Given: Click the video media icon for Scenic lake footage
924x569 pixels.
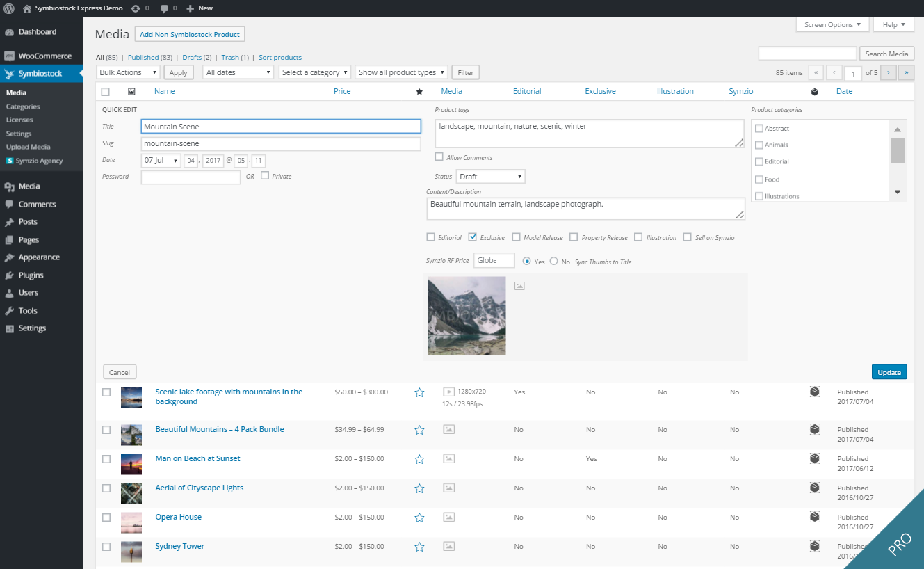Looking at the screenshot, I should click(449, 392).
